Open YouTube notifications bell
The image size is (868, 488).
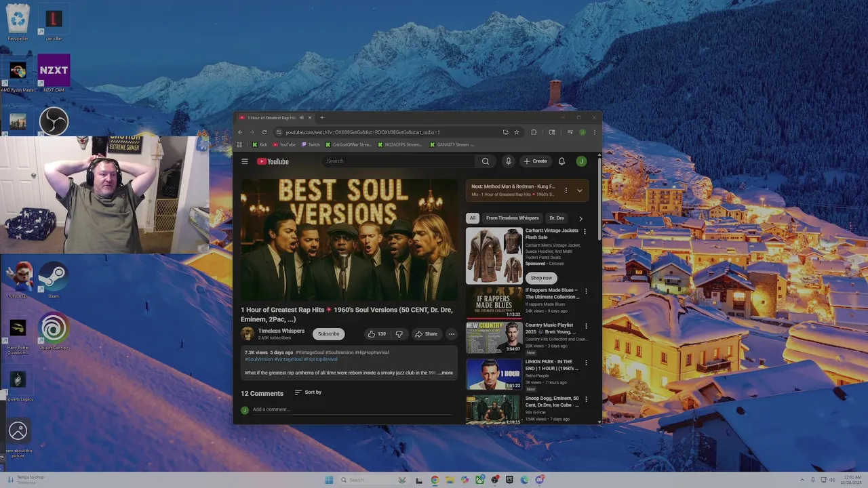pos(561,161)
